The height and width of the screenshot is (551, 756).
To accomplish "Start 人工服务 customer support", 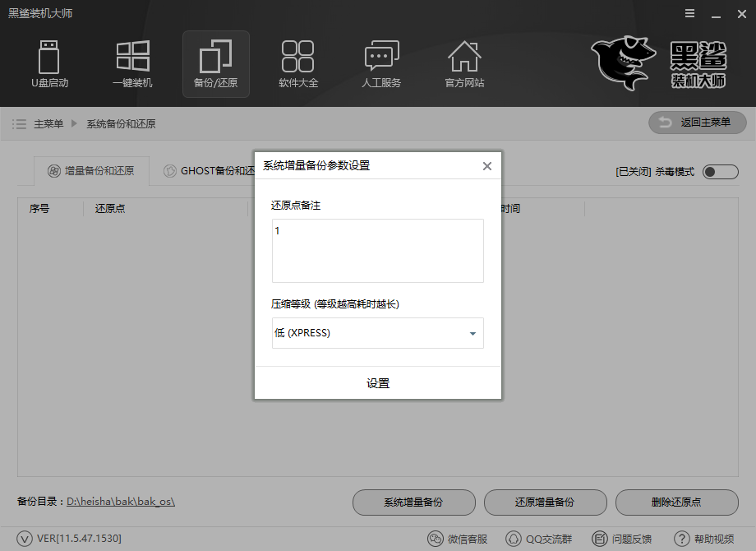I will click(380, 64).
